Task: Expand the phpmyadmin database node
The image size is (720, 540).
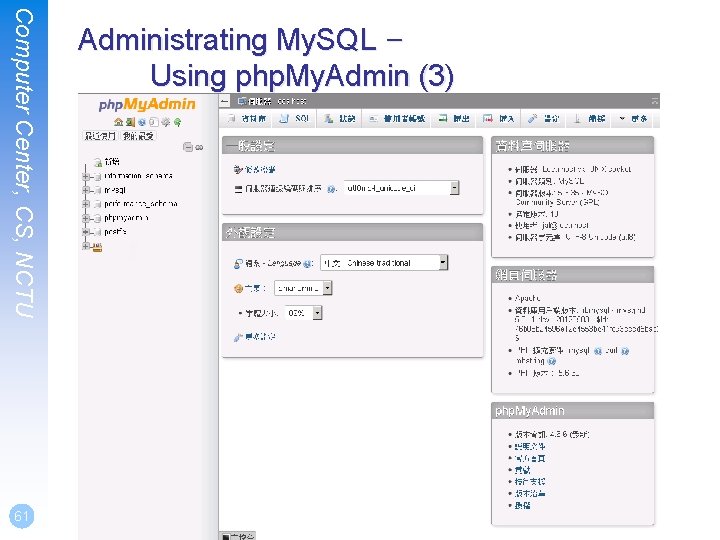Action: tap(85, 218)
